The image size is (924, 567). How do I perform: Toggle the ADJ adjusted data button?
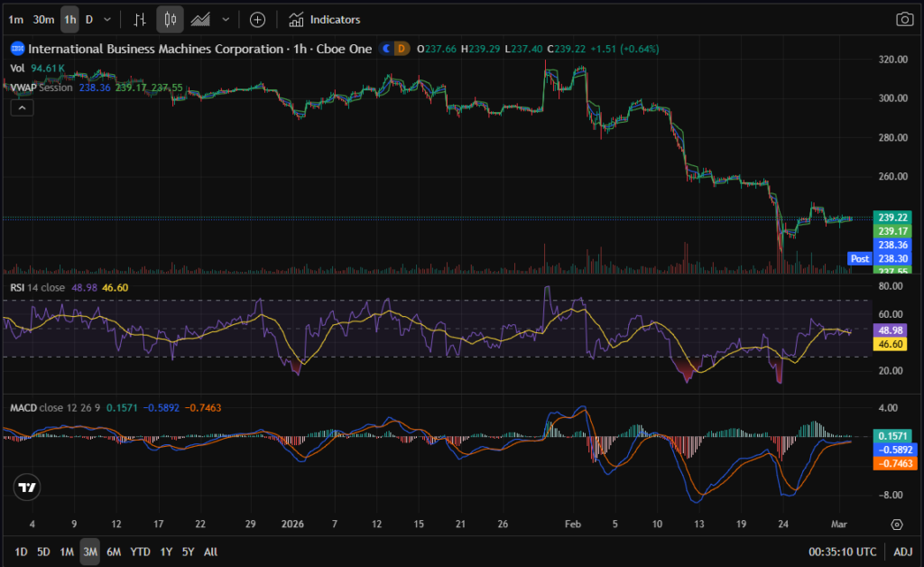click(903, 552)
